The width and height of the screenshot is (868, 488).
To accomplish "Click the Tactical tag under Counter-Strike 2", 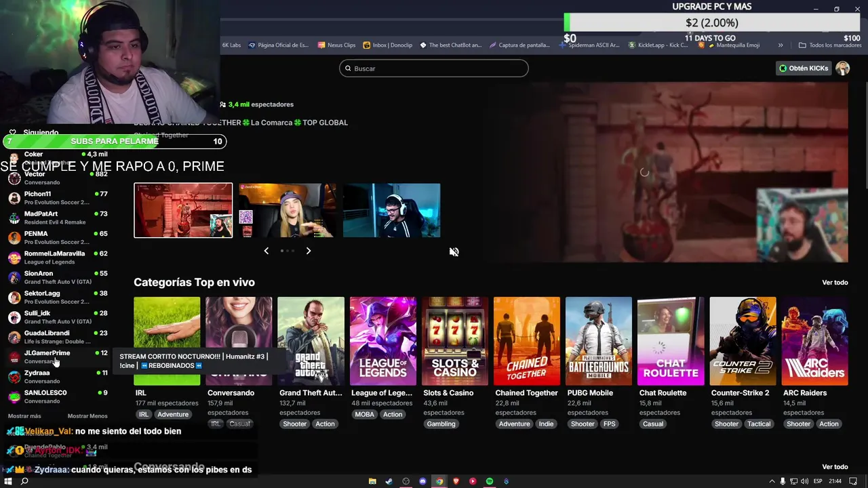I will click(759, 424).
